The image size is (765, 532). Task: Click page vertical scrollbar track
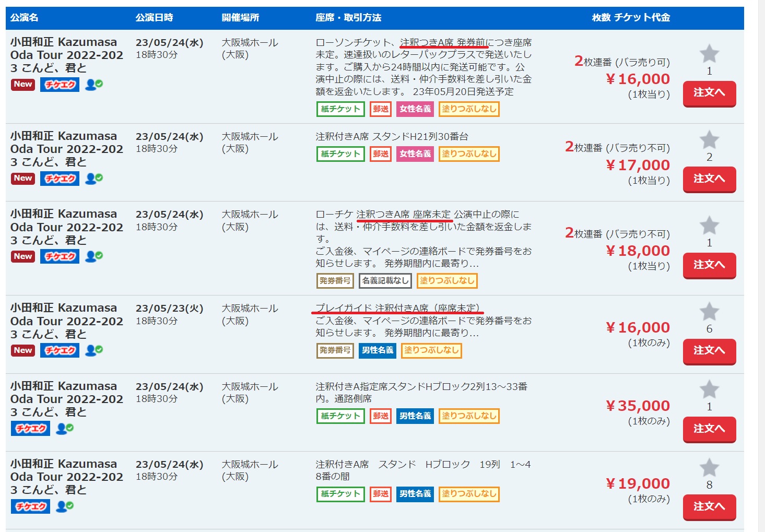(761, 266)
